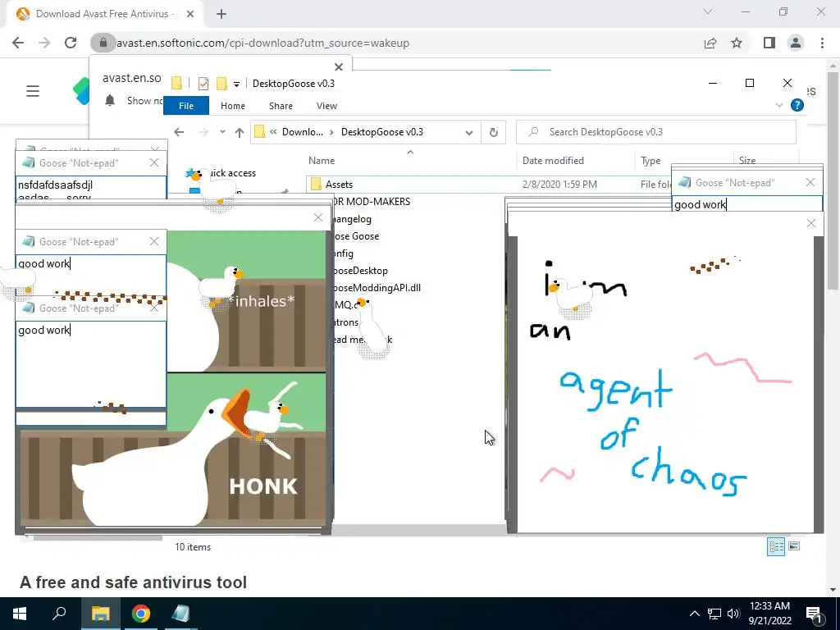Open the View ribbon tab
The width and height of the screenshot is (840, 630).
[326, 106]
